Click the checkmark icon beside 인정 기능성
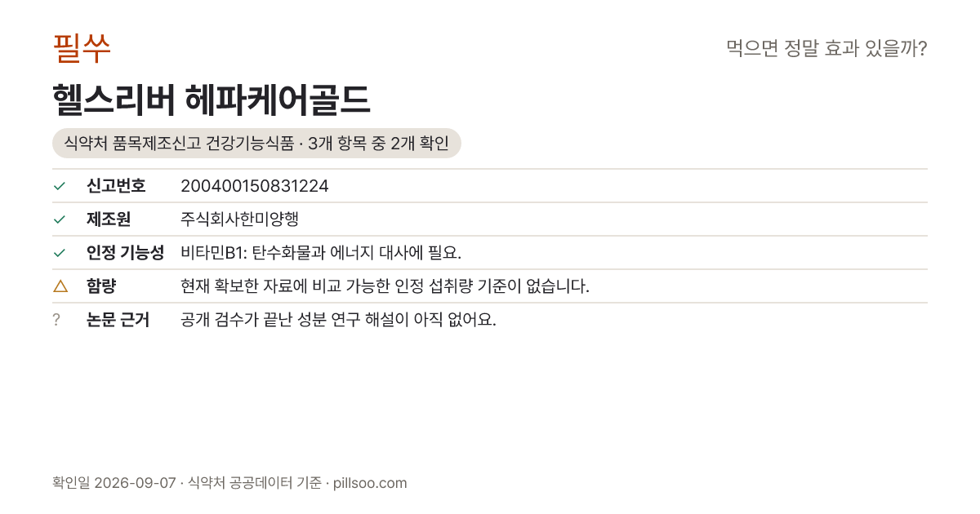This screenshot has width=980, height=514. pyautogui.click(x=59, y=253)
